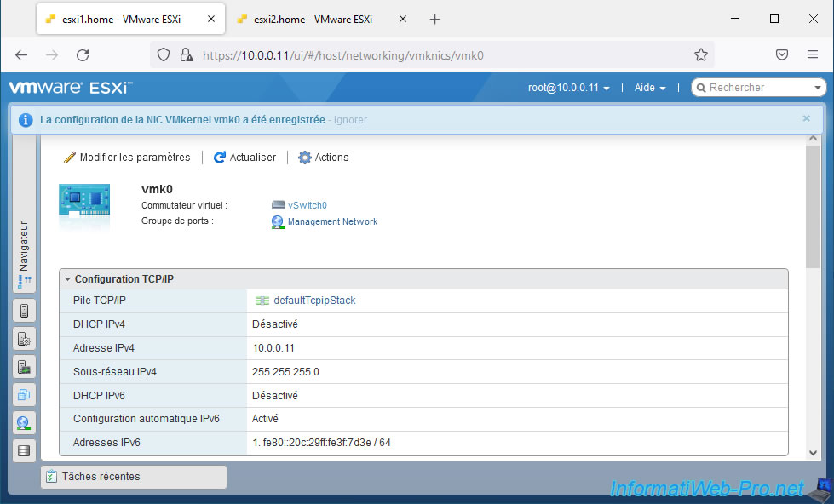Screen dimensions: 834x504
Task: Click the browser address bar URL
Action: coord(343,55)
